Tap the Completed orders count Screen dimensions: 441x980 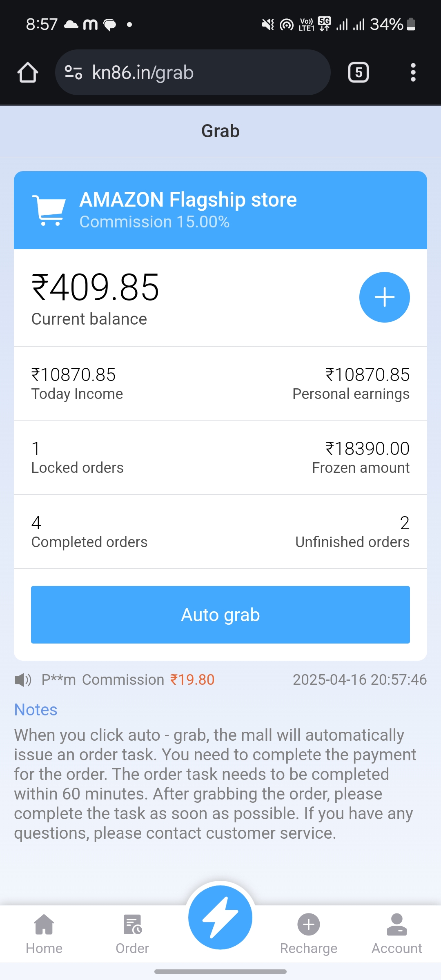point(36,523)
